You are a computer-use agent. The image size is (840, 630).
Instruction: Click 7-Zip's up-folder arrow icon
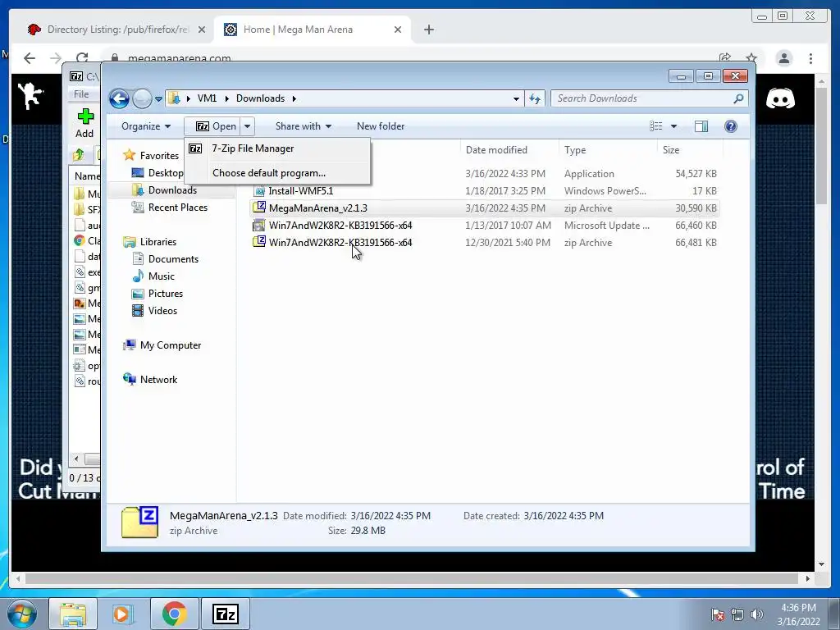pyautogui.click(x=78, y=155)
